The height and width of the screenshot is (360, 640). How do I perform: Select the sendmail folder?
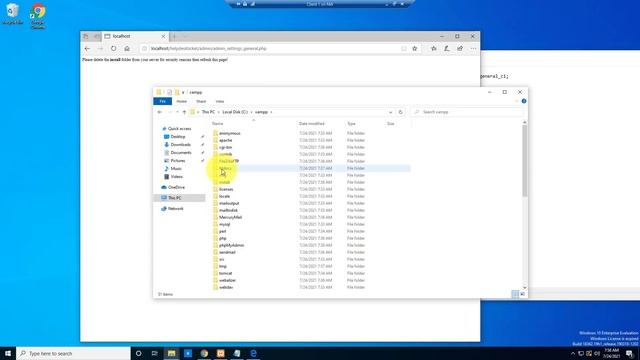(x=227, y=252)
